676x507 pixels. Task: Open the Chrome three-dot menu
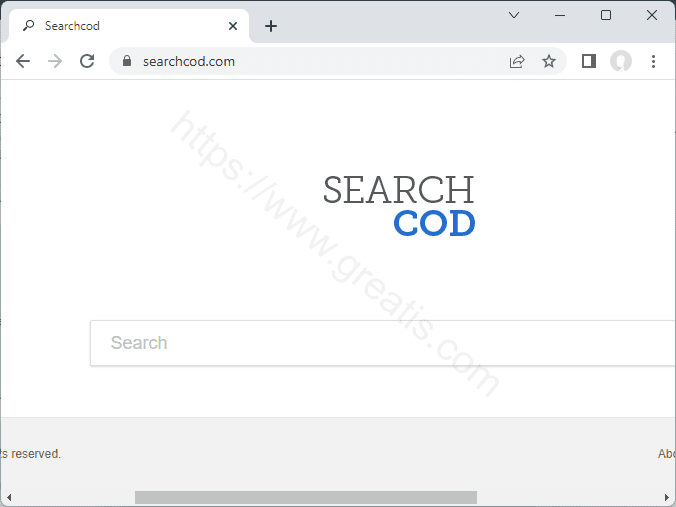[653, 61]
